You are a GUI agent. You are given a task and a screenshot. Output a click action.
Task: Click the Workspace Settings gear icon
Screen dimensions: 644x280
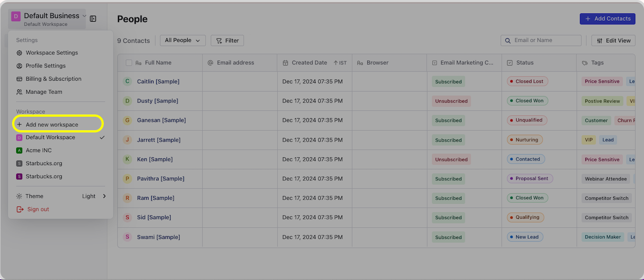coord(19,53)
